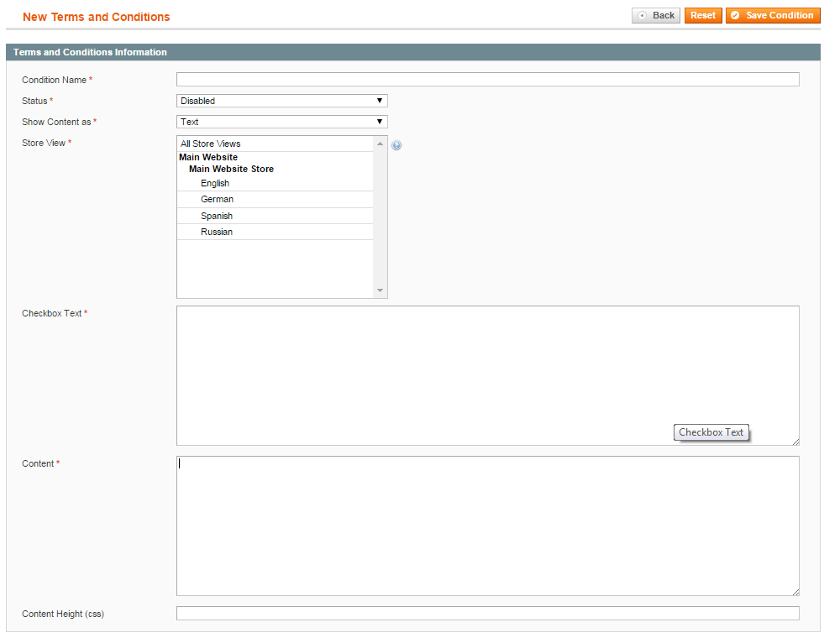
Task: Select German store view
Action: [275, 199]
